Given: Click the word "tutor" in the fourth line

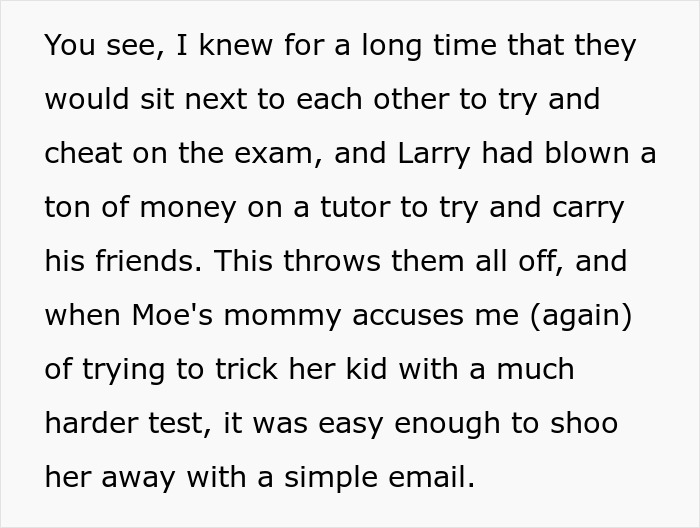Looking at the screenshot, I should 355,208.
